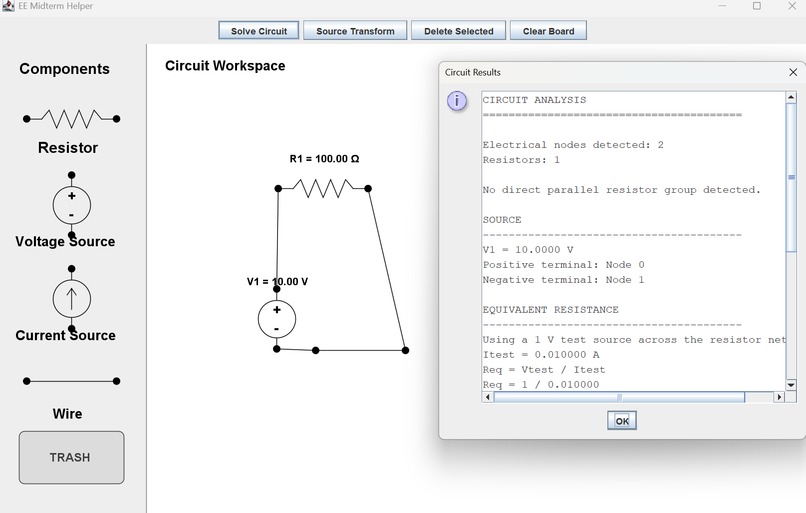
Task: Click the Source Transform button
Action: click(355, 31)
